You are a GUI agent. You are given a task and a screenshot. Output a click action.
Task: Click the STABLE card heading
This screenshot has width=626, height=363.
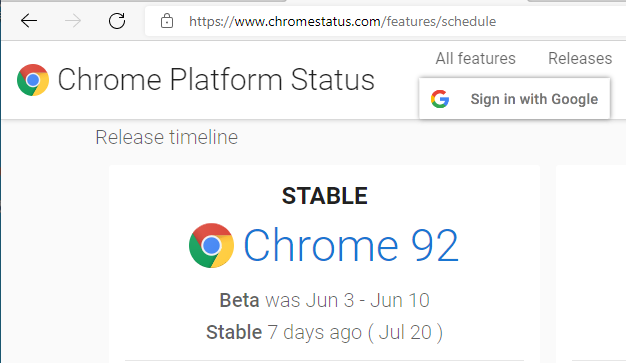click(325, 196)
